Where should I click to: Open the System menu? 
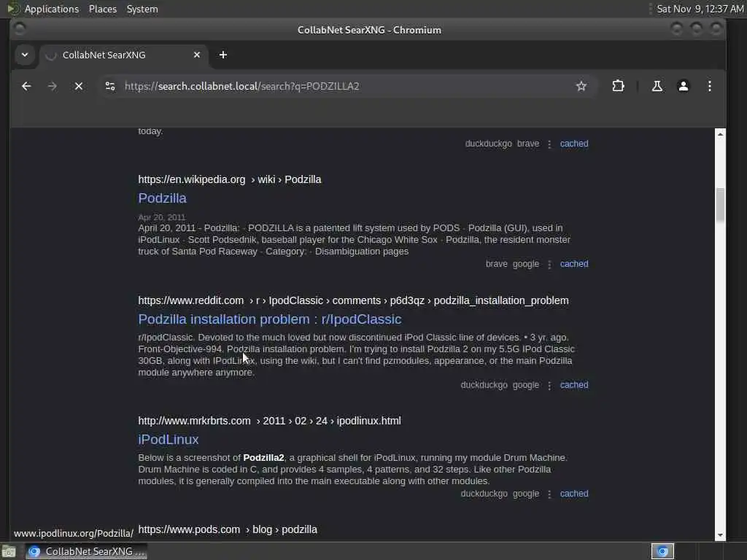(x=142, y=9)
